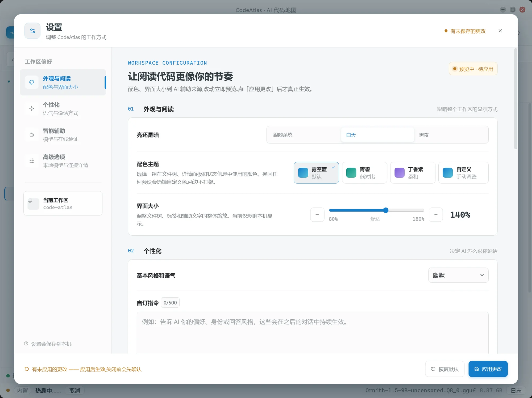The width and height of the screenshot is (532, 398).
Task: Click 内置 label in the main window status bar
Action: coord(23,391)
